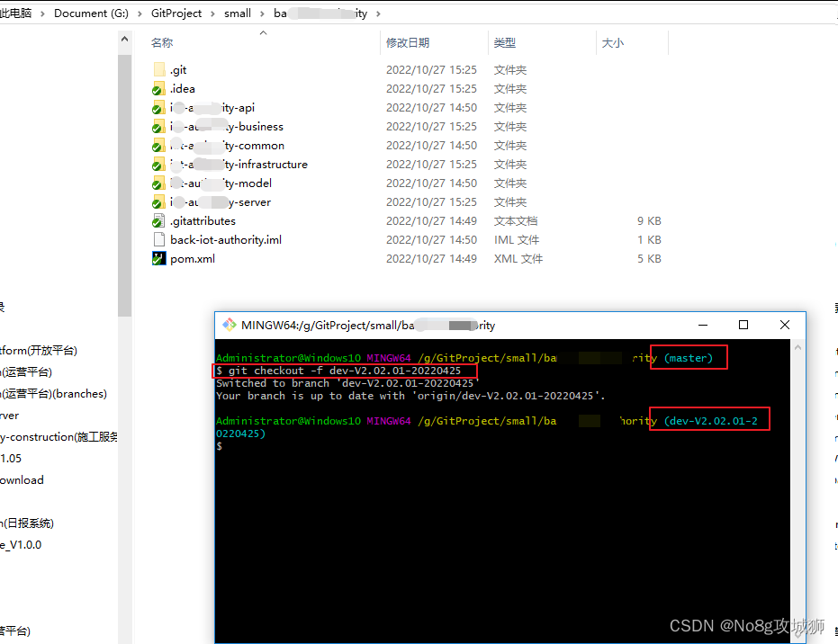Image resolution: width=838 pixels, height=644 pixels.
Task: Open the .git folder icon
Action: coord(158,69)
